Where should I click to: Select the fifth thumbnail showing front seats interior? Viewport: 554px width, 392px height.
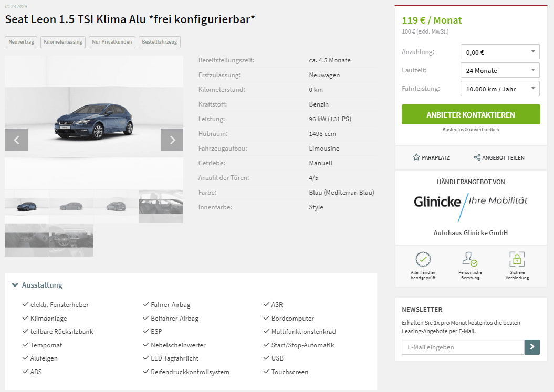[27, 240]
